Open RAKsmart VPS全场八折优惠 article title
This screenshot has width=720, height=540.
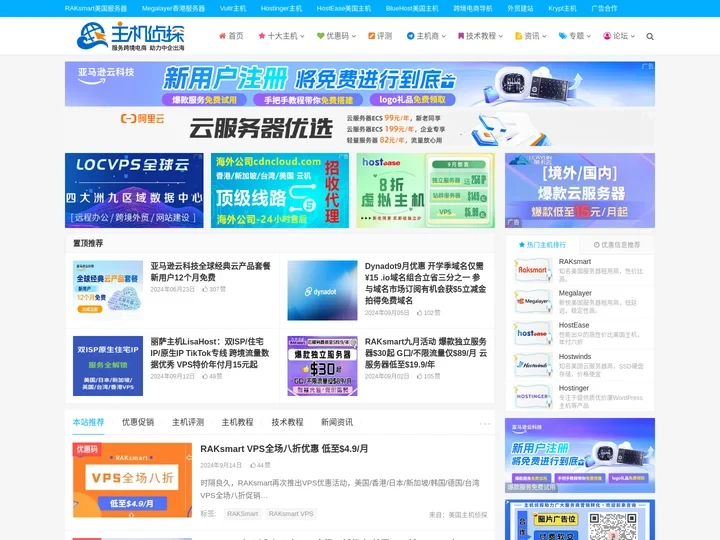pyautogui.click(x=284, y=449)
